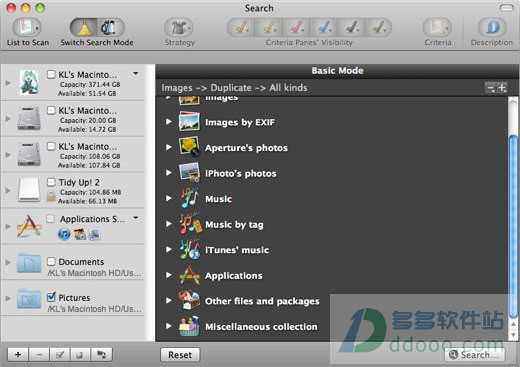Switch to the binoculars search mode
This screenshot has width=520, height=367.
coord(111,28)
